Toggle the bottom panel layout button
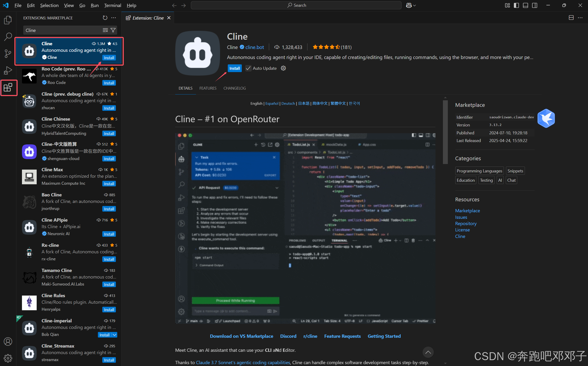Image resolution: width=588 pixels, height=366 pixels. 525,5
